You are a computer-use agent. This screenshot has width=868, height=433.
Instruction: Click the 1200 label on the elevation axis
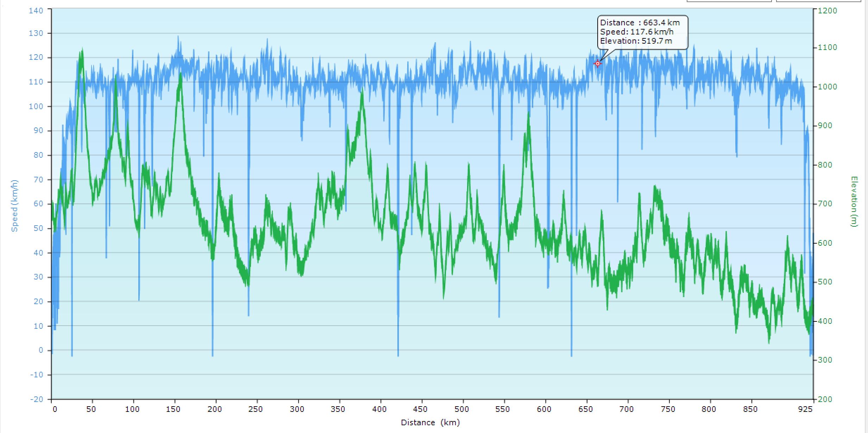coord(827,11)
